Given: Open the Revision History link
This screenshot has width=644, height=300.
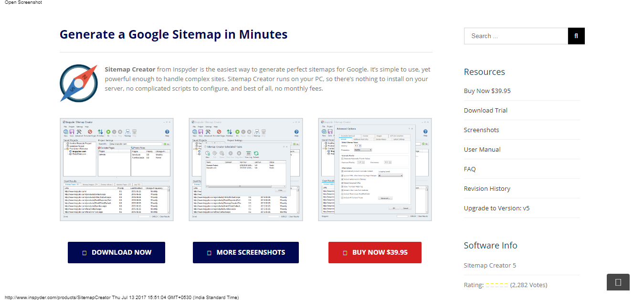Looking at the screenshot, I should 487,188.
